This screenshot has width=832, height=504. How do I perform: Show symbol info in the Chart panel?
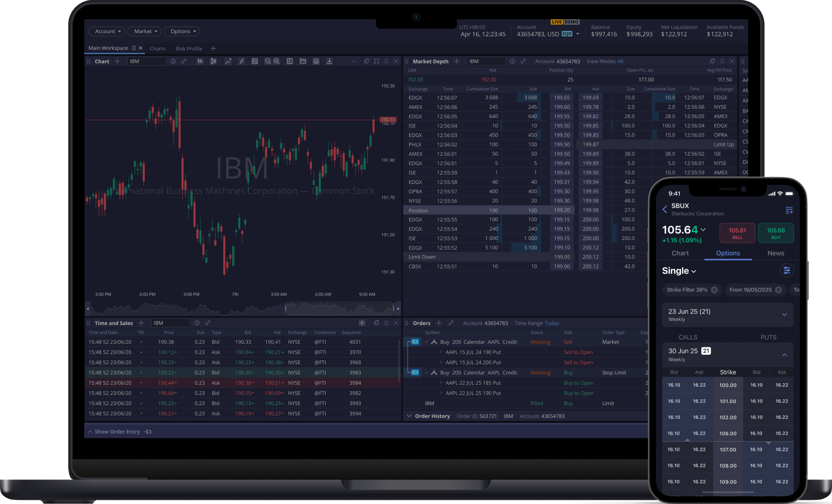[x=173, y=61]
